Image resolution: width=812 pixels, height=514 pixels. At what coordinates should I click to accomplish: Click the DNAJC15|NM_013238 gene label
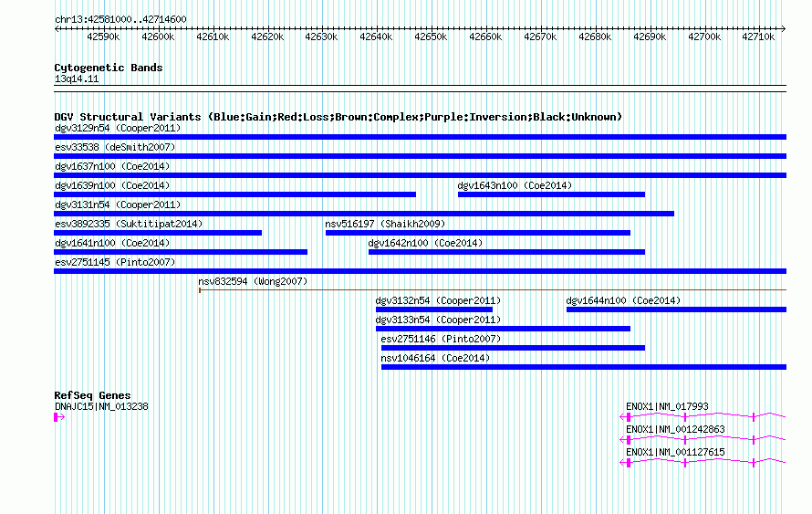tap(101, 407)
